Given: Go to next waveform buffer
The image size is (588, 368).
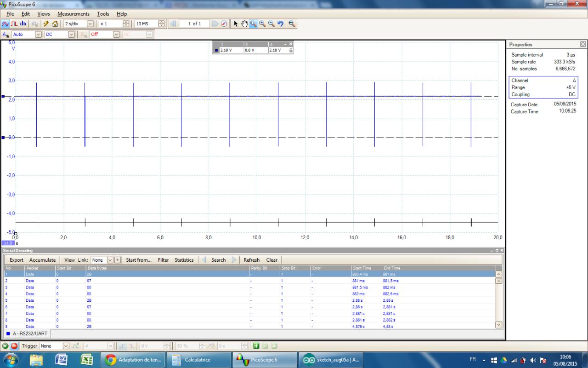Looking at the screenshot, I should [215, 23].
